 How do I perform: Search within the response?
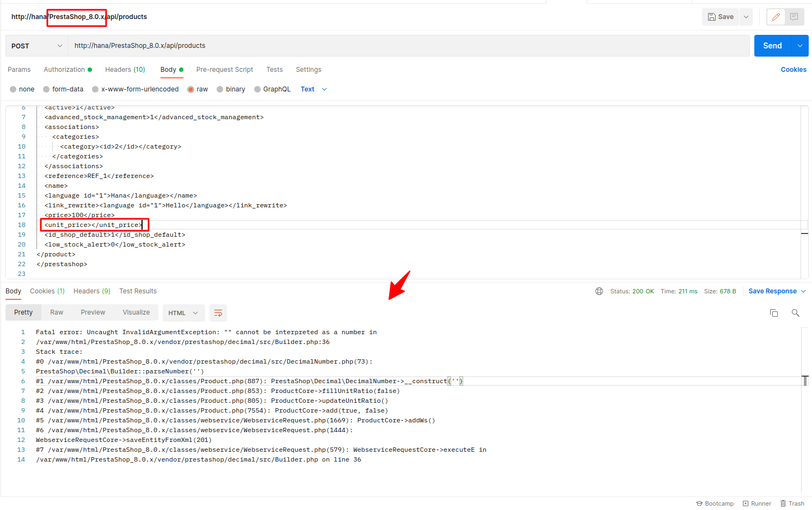pyautogui.click(x=795, y=313)
